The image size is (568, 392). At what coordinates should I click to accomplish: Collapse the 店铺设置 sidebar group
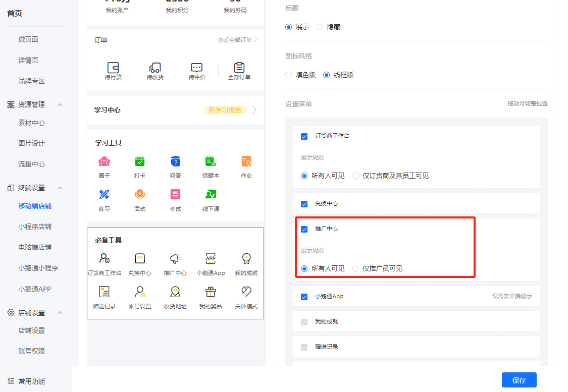click(60, 313)
